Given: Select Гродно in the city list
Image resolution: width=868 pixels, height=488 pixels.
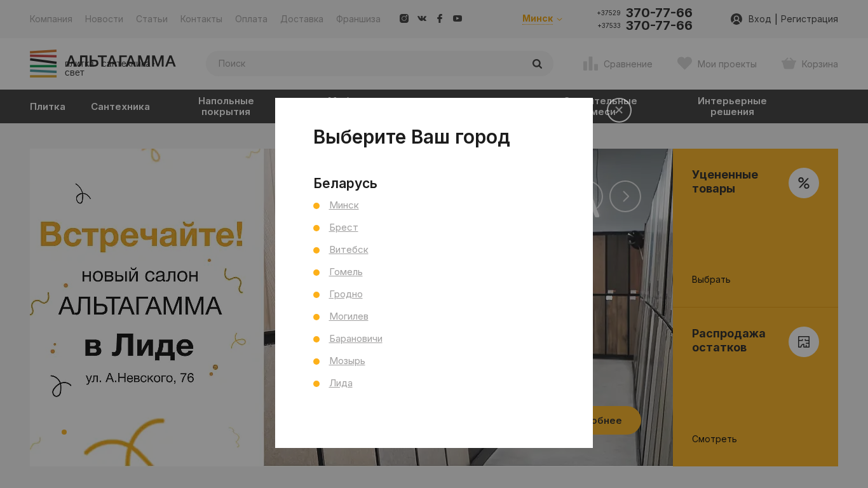Looking at the screenshot, I should [346, 294].
